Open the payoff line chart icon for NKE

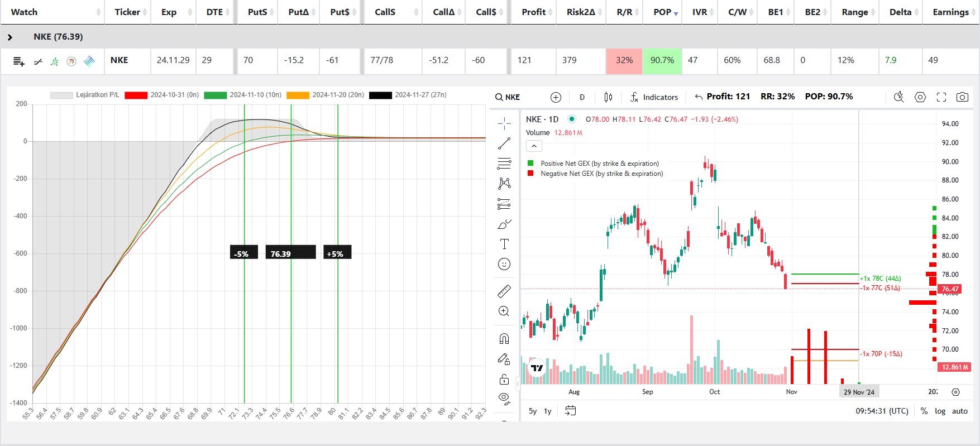click(38, 61)
